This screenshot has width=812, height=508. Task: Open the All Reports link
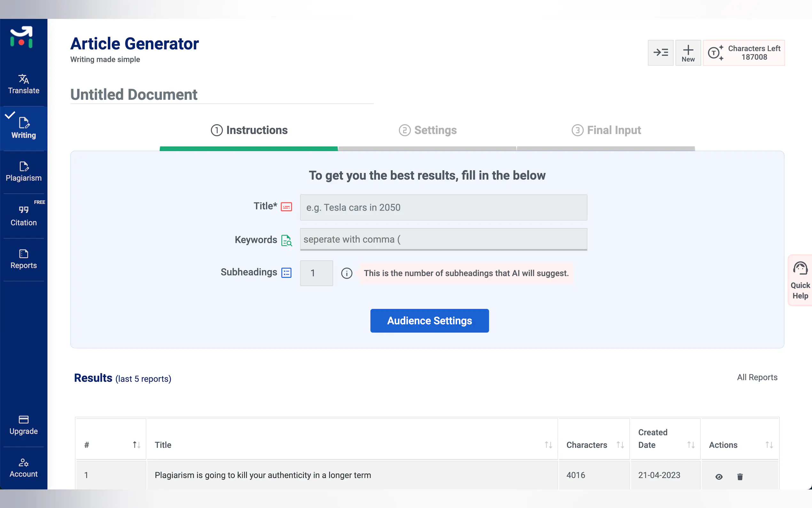(757, 377)
